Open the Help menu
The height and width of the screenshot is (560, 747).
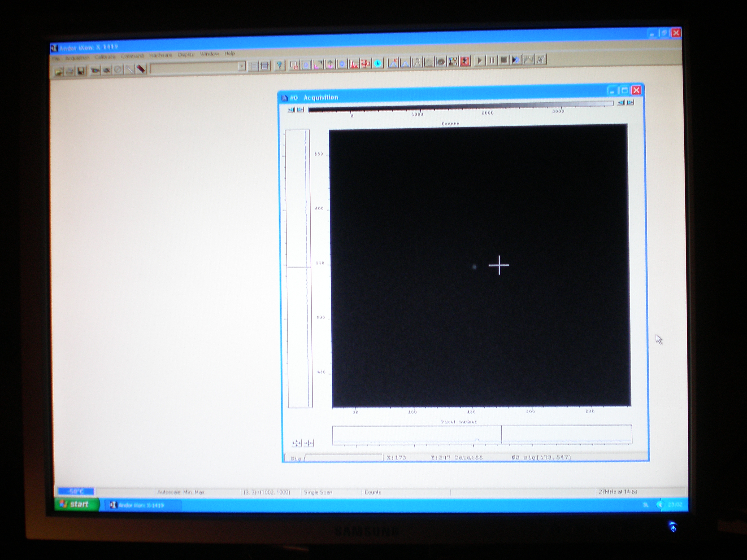click(x=230, y=53)
